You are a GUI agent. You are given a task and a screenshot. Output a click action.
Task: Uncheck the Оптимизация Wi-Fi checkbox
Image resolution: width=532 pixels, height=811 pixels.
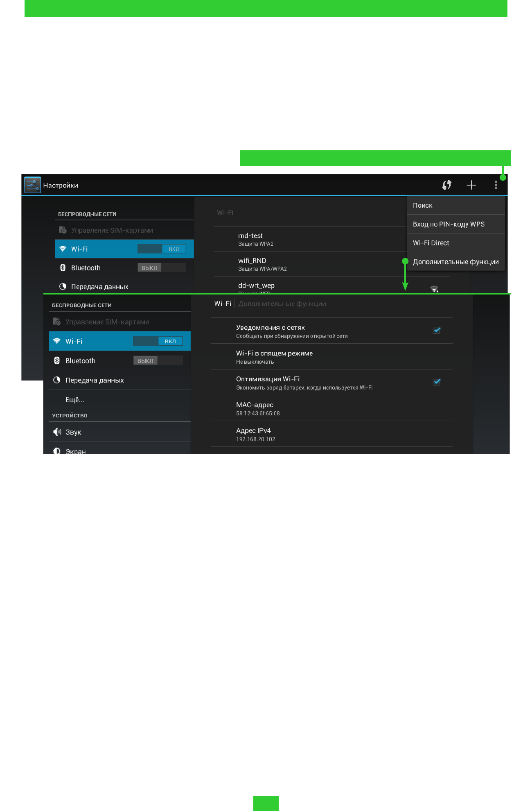(437, 382)
